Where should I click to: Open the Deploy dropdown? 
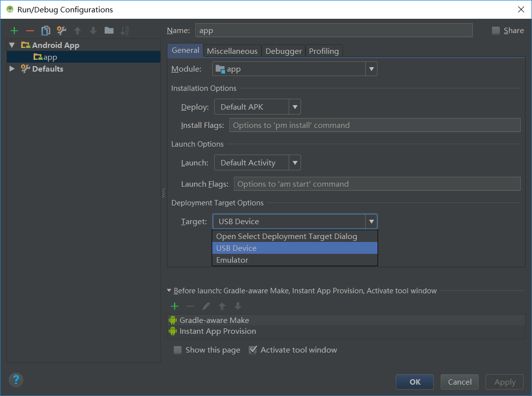[x=295, y=107]
